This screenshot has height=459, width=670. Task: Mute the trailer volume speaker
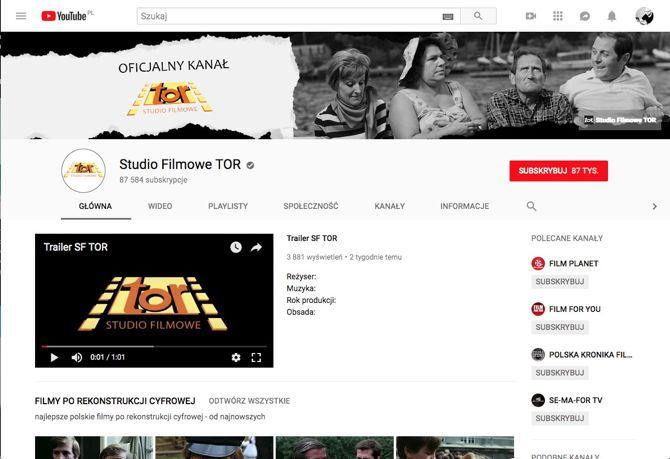pos(77,357)
